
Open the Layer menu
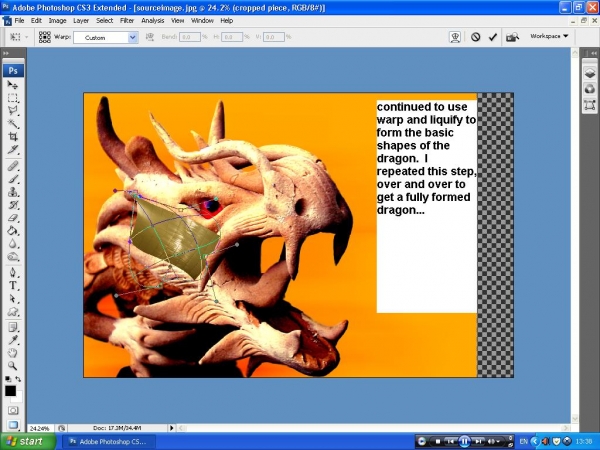81,21
